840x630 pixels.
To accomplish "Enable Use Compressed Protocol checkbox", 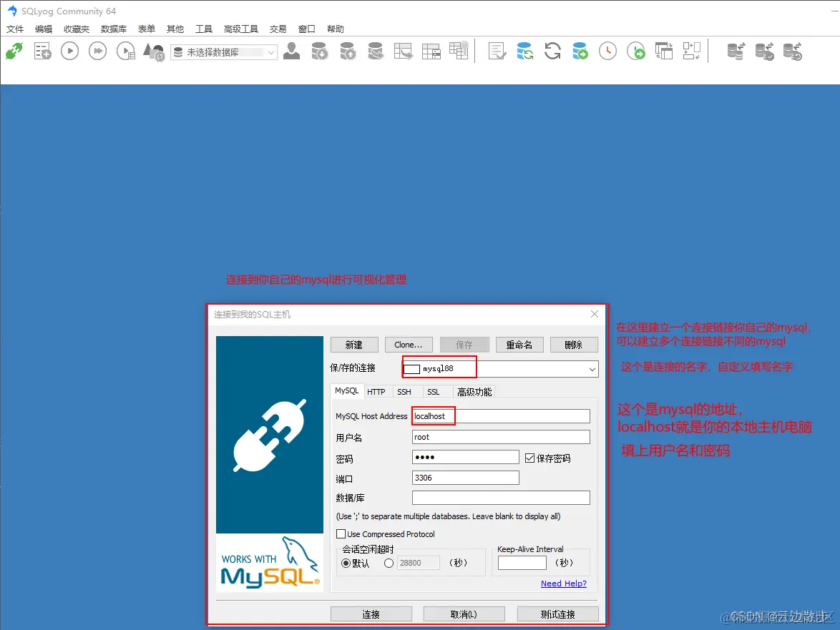I will [341, 533].
